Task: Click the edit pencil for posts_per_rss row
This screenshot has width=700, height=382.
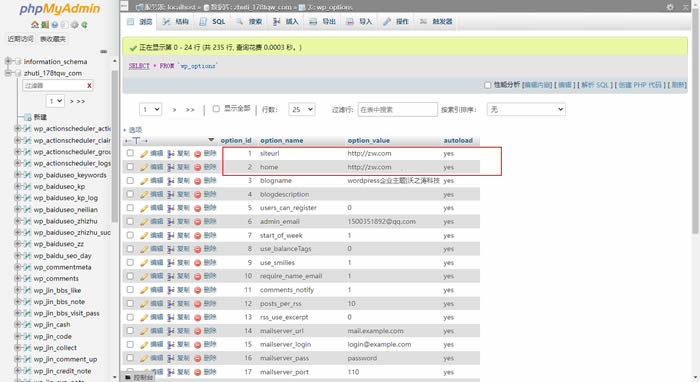Action: [x=144, y=303]
